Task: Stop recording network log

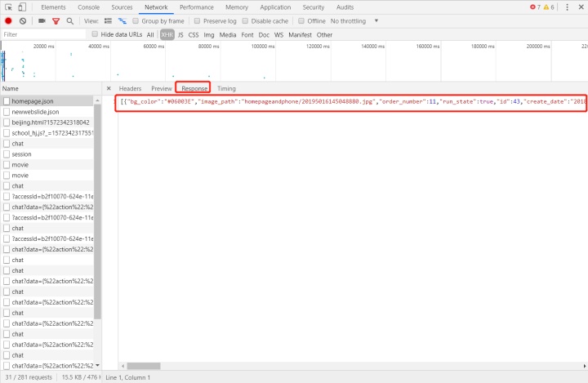Action: click(8, 20)
